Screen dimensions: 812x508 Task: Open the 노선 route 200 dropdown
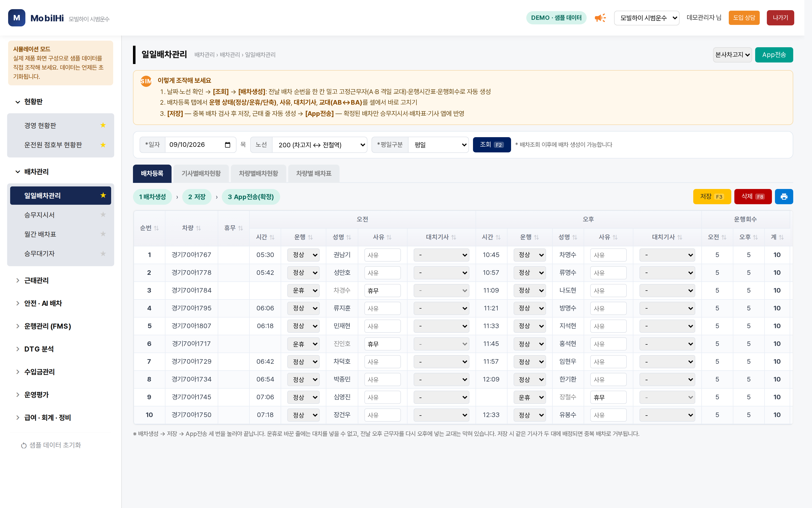tap(319, 145)
